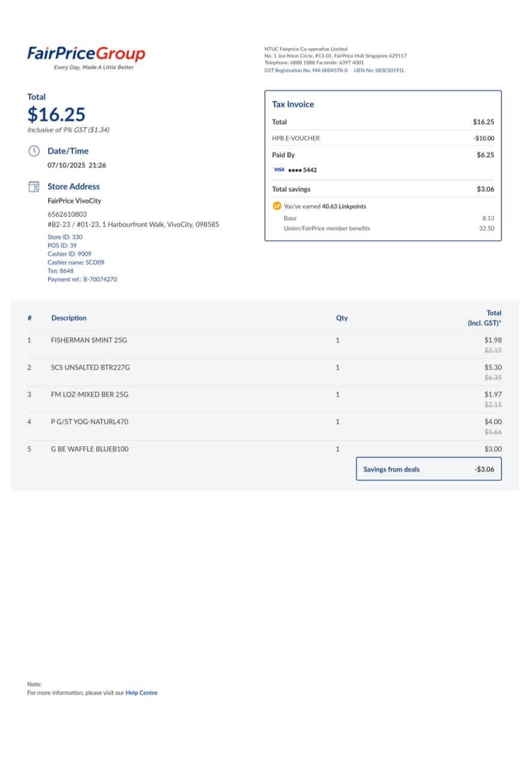
Task: Click the $4.00 price for yogurt
Action: pyautogui.click(x=493, y=422)
